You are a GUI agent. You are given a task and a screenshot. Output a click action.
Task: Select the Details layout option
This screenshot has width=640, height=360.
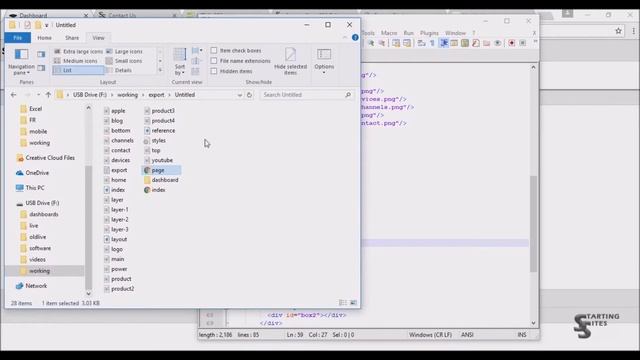119,70
